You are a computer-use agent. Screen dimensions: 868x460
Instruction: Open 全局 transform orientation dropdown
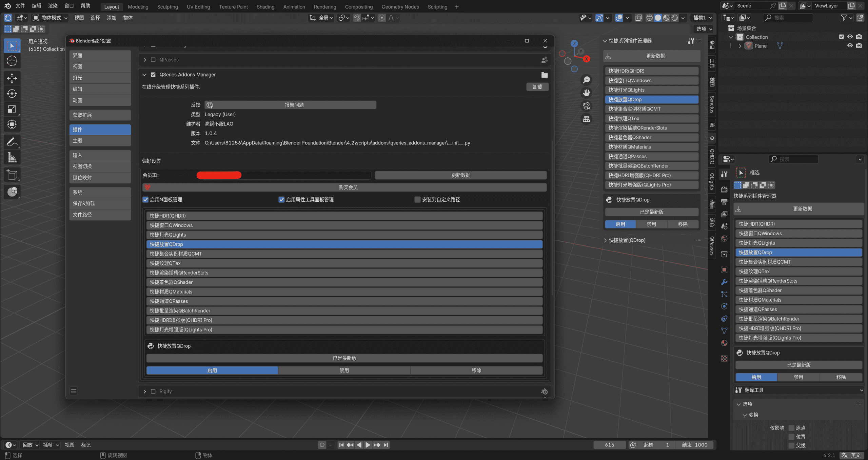(321, 18)
